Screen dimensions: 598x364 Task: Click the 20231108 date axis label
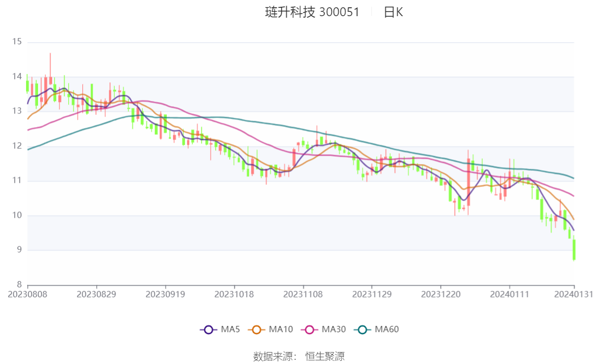[303, 295]
